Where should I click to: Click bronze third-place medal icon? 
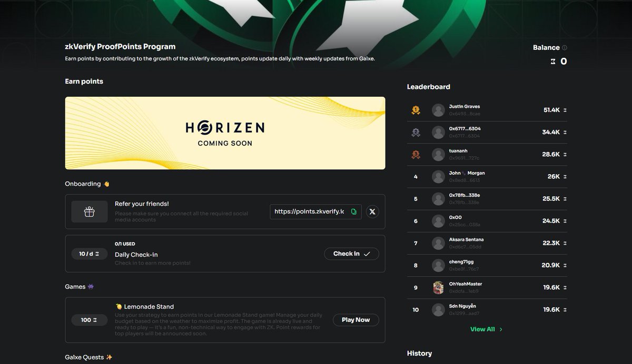416,155
